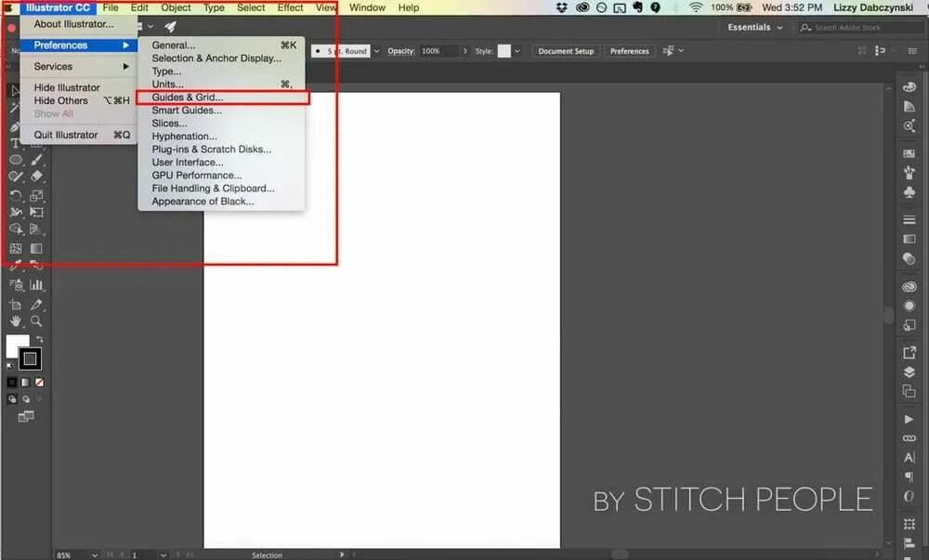Open the status bar Selection arrow
This screenshot has width=929, height=560.
pyautogui.click(x=342, y=554)
